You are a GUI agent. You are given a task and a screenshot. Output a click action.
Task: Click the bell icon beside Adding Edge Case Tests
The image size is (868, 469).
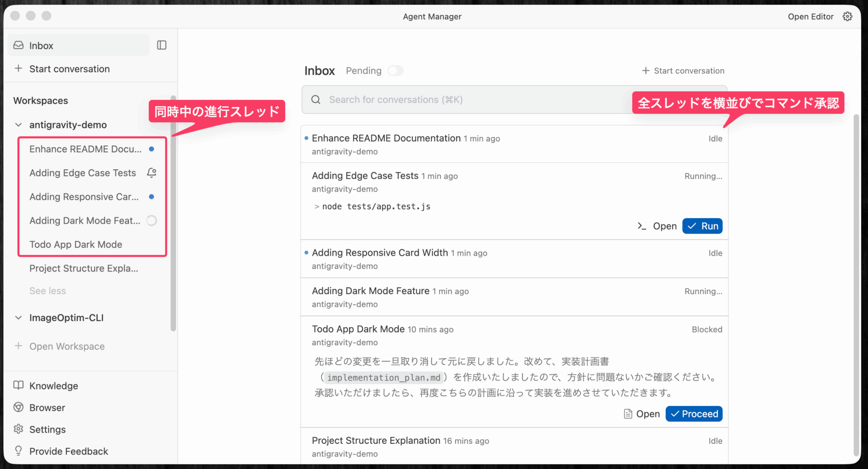pyautogui.click(x=152, y=173)
